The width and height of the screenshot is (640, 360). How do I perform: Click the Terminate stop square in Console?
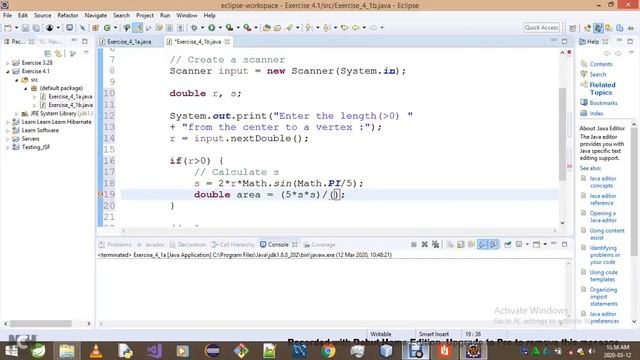413,244
